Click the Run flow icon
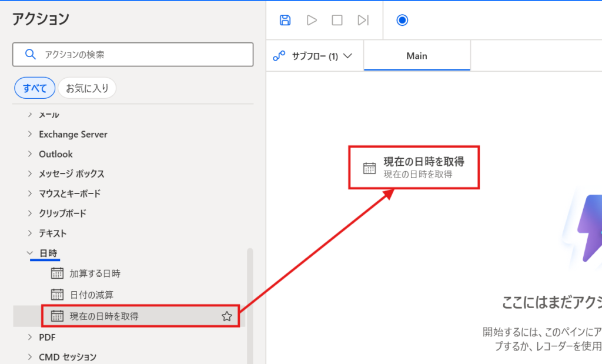 (x=311, y=20)
